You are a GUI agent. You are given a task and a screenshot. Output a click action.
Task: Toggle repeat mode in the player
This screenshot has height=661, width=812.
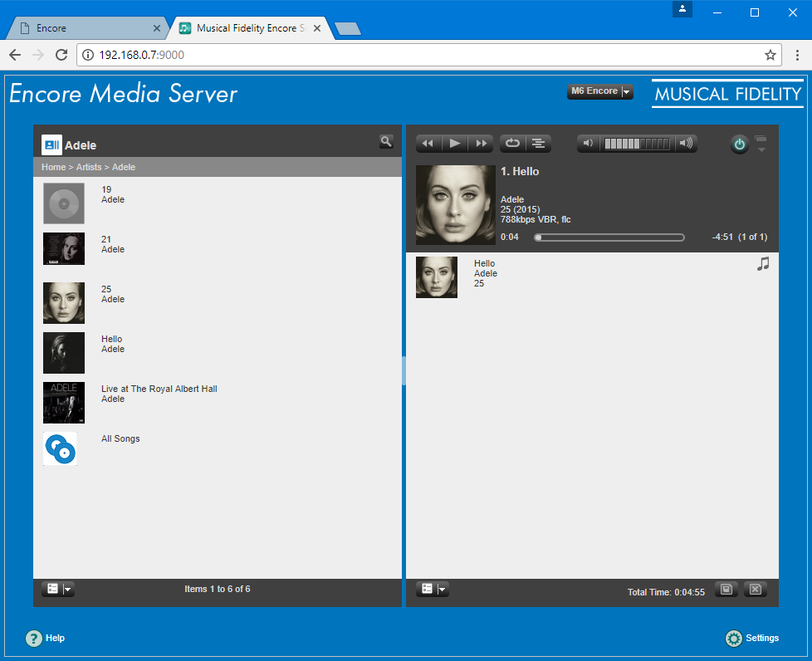(512, 144)
